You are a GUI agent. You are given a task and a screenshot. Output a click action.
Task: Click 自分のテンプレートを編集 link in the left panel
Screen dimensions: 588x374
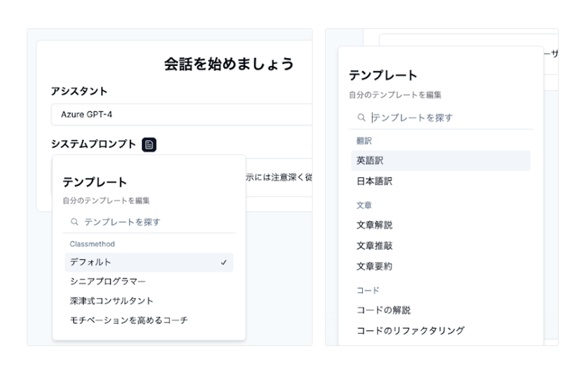(x=106, y=200)
